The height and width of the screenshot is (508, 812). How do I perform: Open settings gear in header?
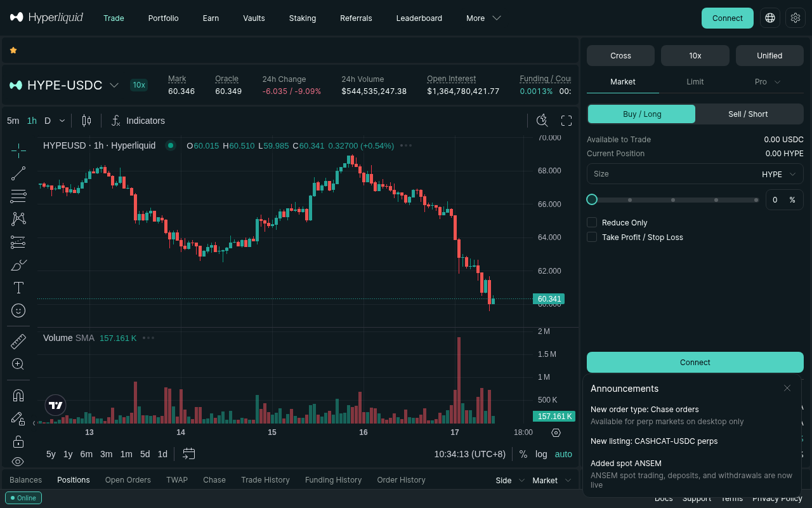[x=796, y=18]
